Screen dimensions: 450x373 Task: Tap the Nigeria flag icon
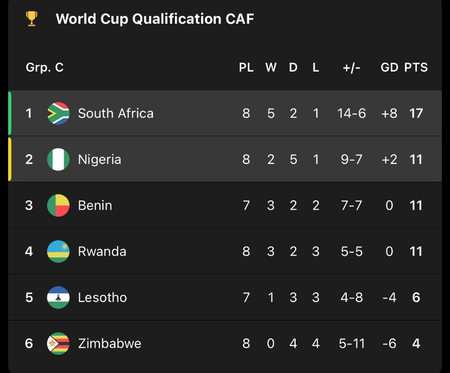click(58, 159)
